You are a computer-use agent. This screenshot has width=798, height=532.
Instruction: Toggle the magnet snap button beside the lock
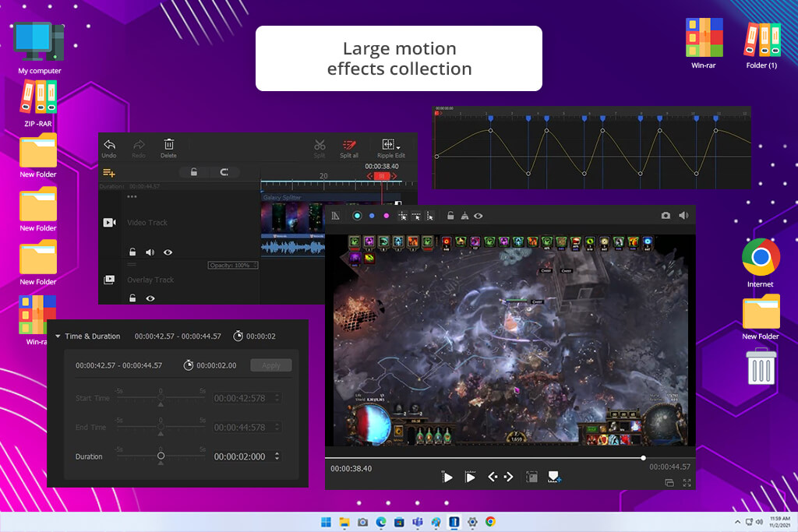tap(224, 172)
